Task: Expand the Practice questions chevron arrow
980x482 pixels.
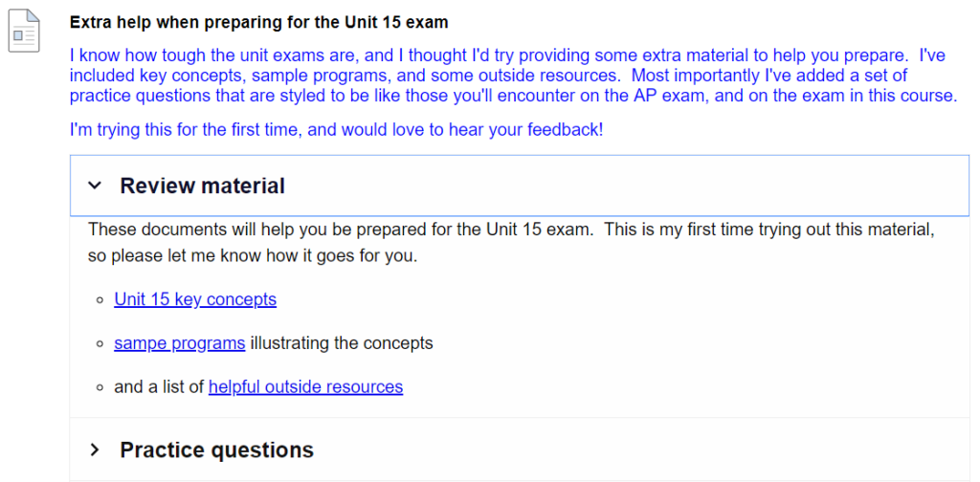Action: click(94, 449)
